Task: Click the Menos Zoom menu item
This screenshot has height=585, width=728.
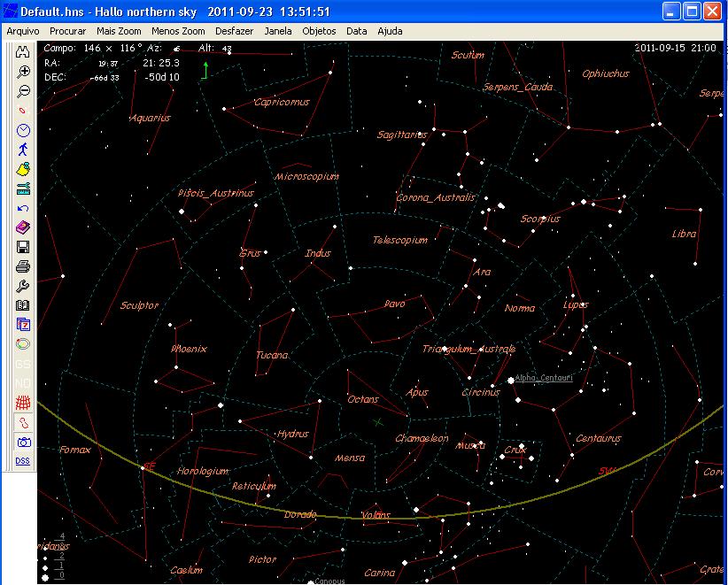Action: tap(178, 31)
